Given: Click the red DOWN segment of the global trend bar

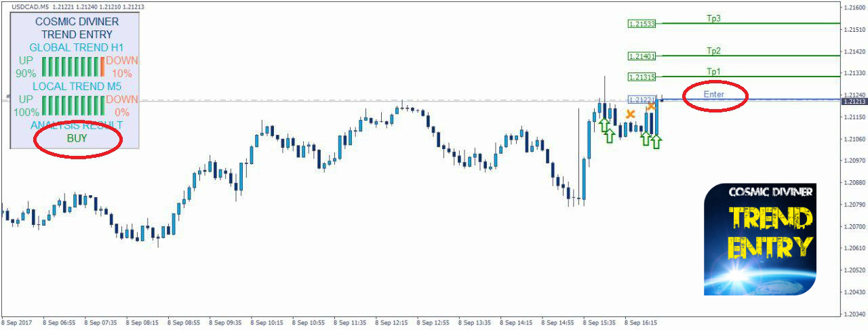Looking at the screenshot, I should click(x=102, y=66).
